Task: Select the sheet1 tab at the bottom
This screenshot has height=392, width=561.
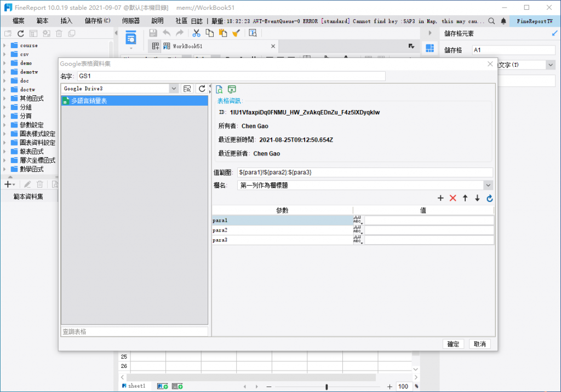Action: click(134, 386)
